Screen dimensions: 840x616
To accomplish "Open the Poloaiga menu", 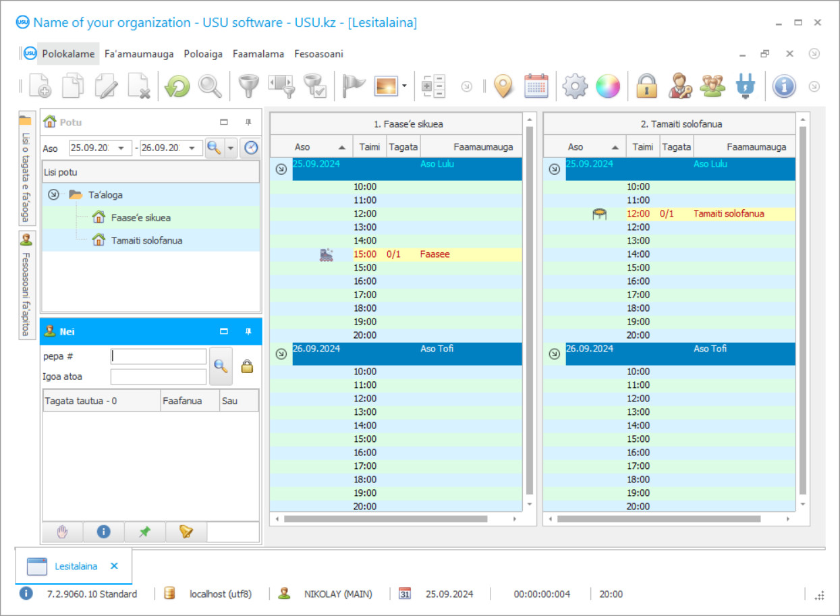I will [203, 54].
